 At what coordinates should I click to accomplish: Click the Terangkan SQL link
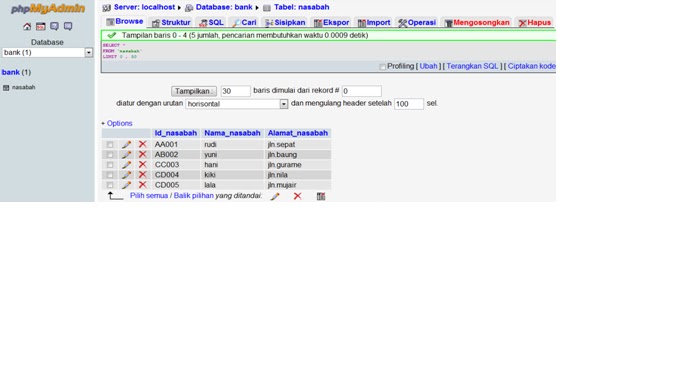click(x=472, y=66)
